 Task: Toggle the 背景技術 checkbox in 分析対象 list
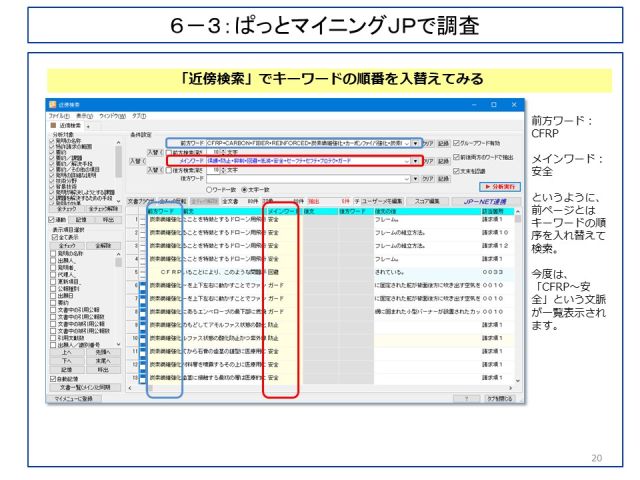pyautogui.click(x=52, y=187)
